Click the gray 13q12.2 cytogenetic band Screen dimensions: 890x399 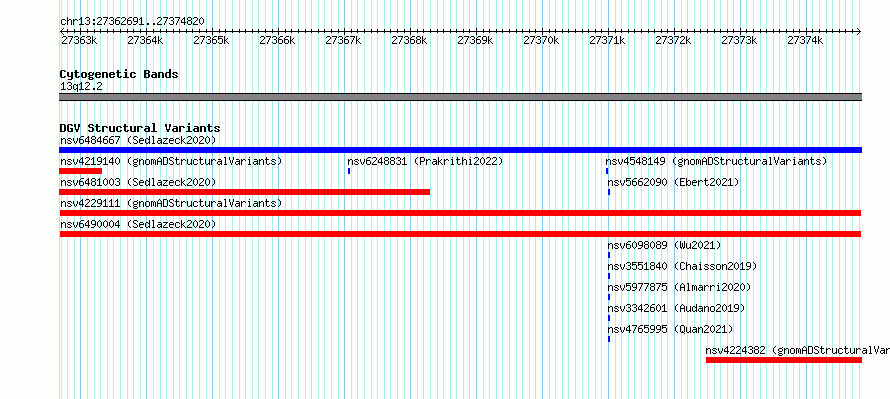click(460, 97)
